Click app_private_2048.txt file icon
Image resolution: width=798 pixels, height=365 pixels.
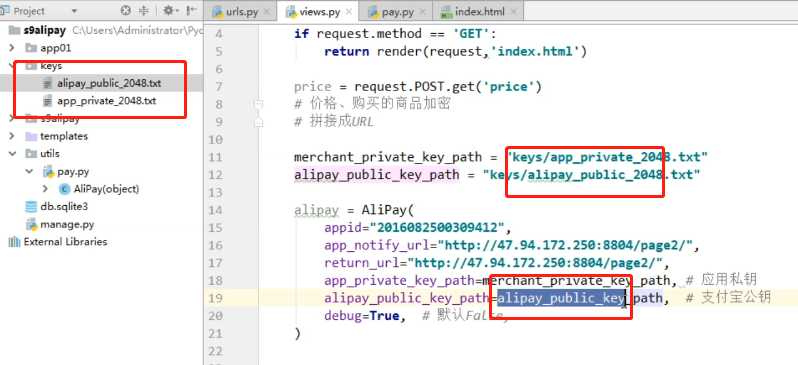[x=48, y=101]
